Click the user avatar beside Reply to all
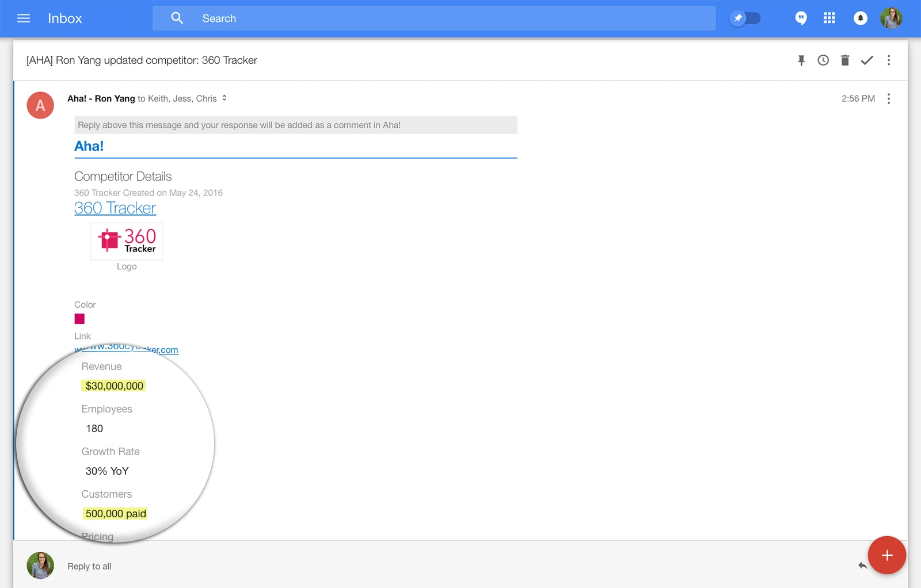921x588 pixels. pyautogui.click(x=40, y=566)
